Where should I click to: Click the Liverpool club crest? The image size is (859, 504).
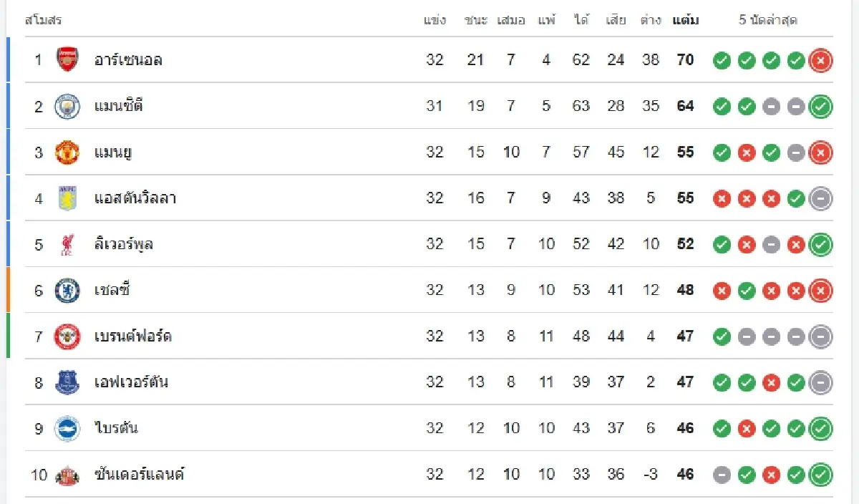point(67,245)
